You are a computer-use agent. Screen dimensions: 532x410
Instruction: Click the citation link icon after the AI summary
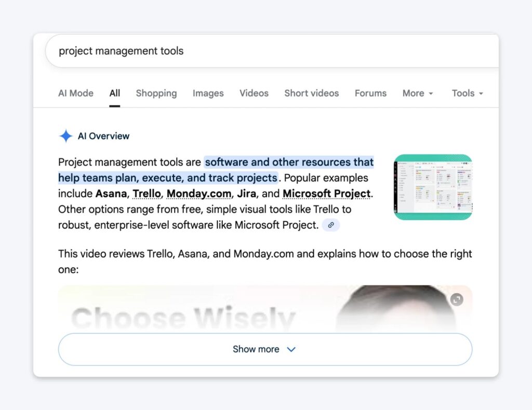(331, 225)
